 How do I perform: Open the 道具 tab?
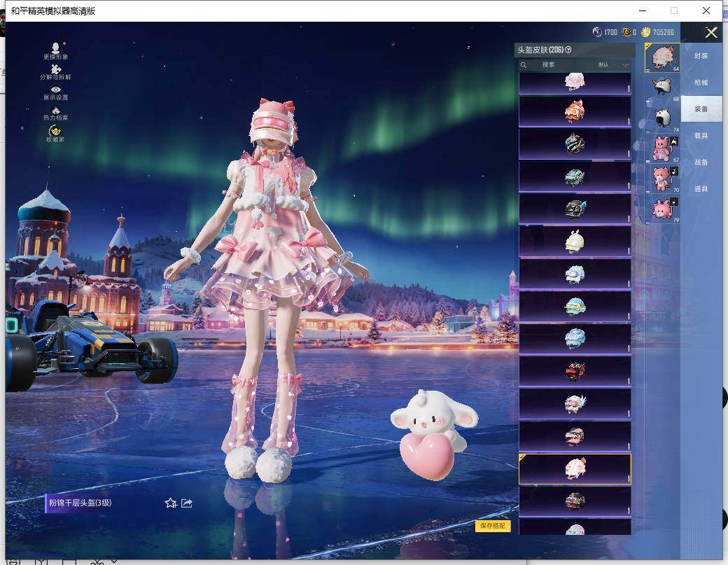(x=701, y=189)
